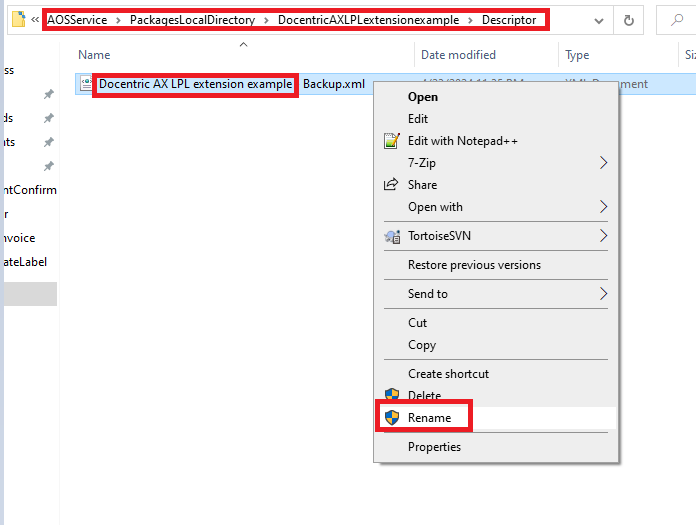Click the Share icon in context menu

click(x=392, y=185)
